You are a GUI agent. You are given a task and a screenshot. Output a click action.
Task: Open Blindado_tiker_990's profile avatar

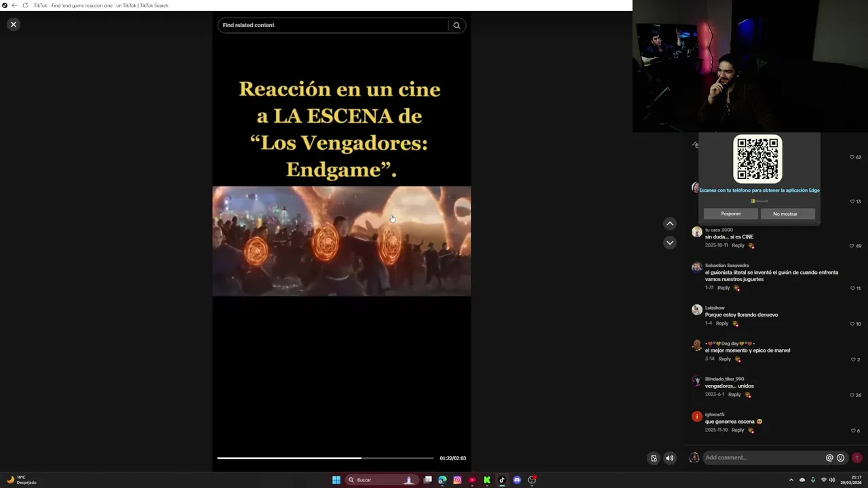click(x=696, y=381)
